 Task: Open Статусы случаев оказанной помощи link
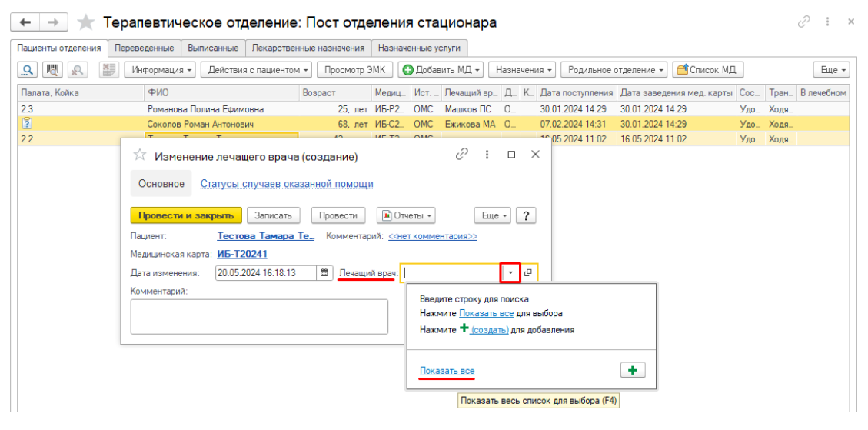tap(287, 184)
